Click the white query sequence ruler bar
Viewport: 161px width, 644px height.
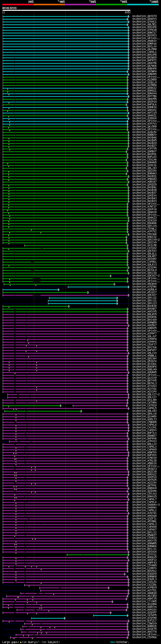point(66,11)
